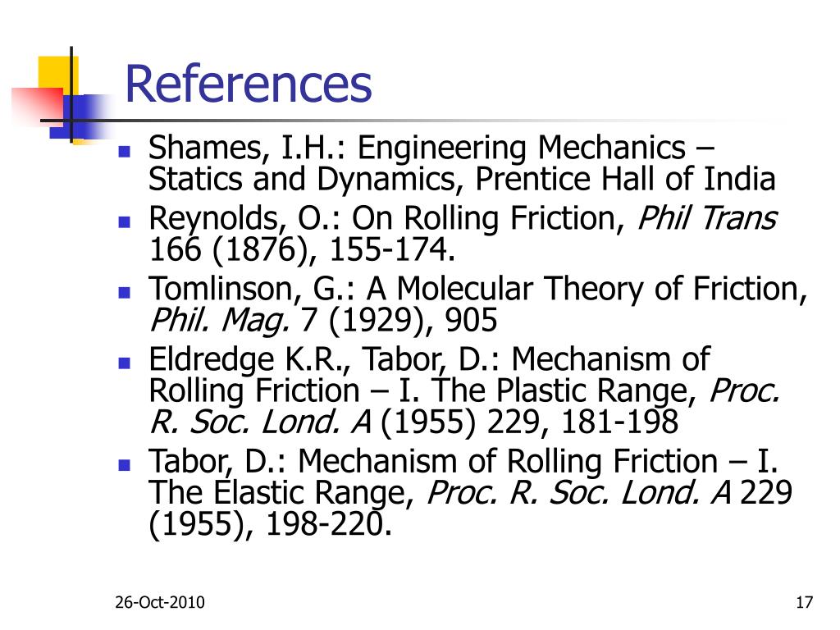Select the red gradient square graphic
The image size is (840, 630).
coord(36,107)
